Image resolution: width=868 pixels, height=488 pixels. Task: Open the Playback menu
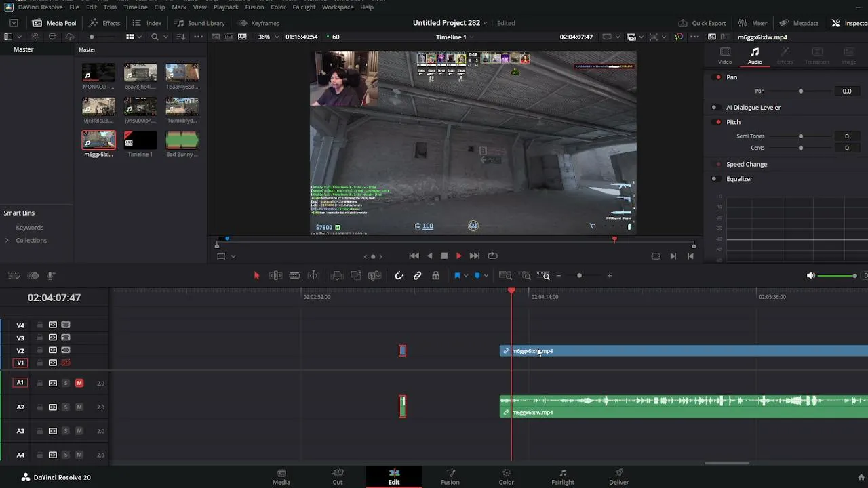coord(226,7)
